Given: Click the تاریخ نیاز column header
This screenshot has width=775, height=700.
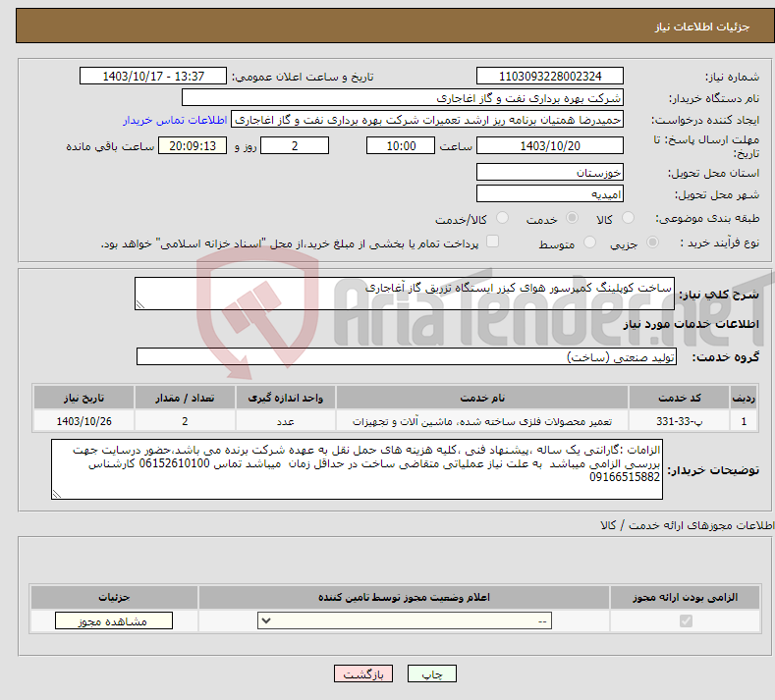Looking at the screenshot, I should 84,398.
